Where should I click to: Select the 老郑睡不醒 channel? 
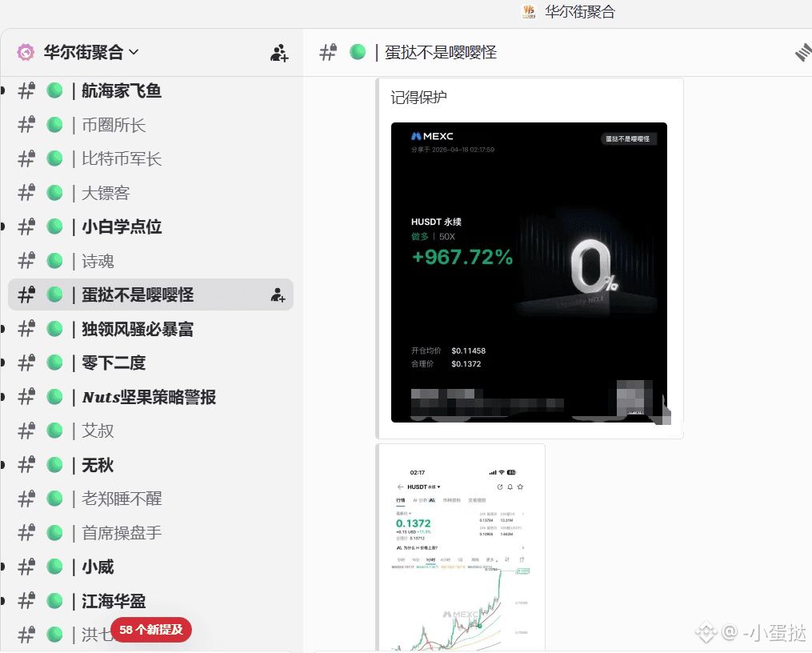coord(150,499)
